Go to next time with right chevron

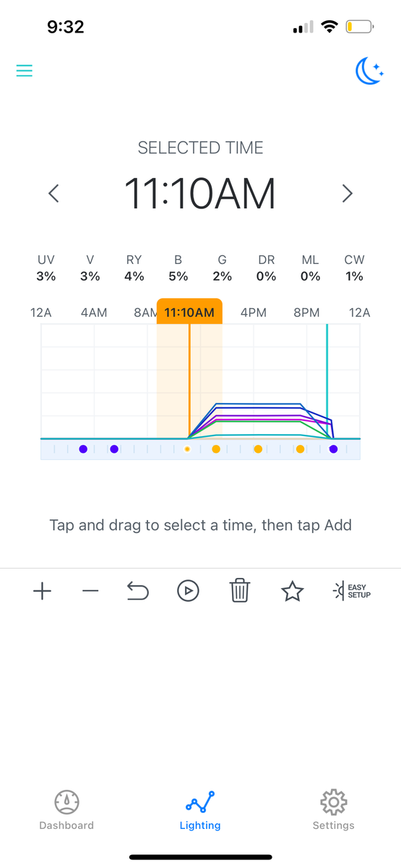click(348, 193)
